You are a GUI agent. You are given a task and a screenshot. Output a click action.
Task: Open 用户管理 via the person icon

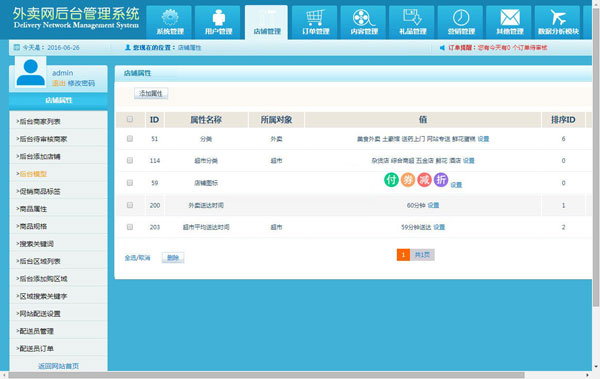218,18
